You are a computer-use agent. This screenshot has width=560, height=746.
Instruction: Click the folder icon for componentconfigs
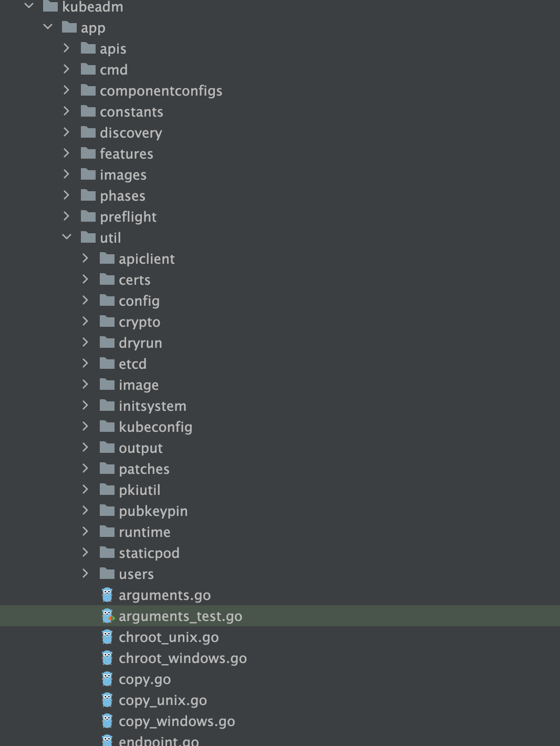(88, 90)
